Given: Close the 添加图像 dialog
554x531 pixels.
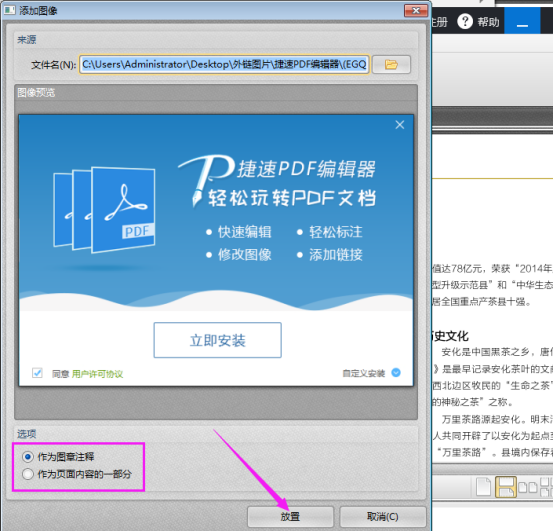Looking at the screenshot, I should point(416,11).
